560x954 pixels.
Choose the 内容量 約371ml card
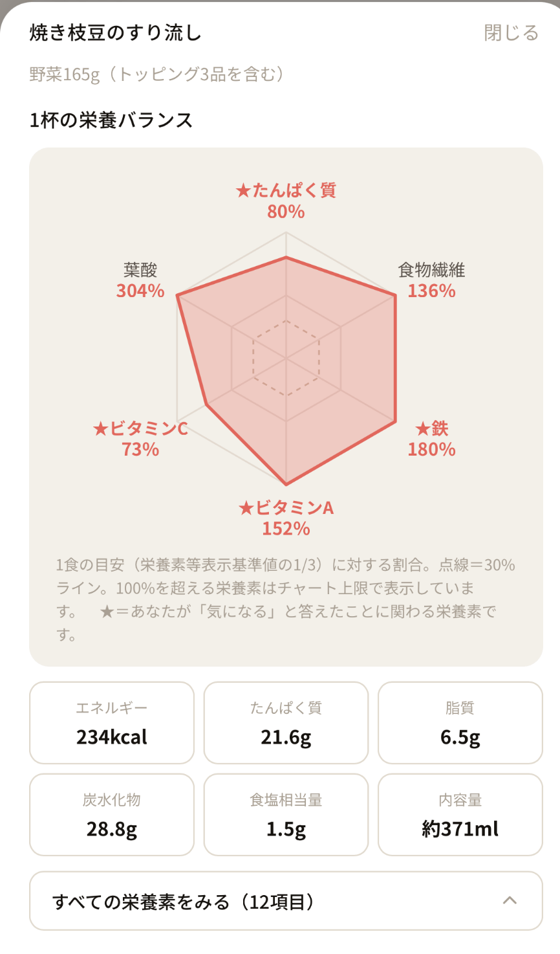point(460,815)
